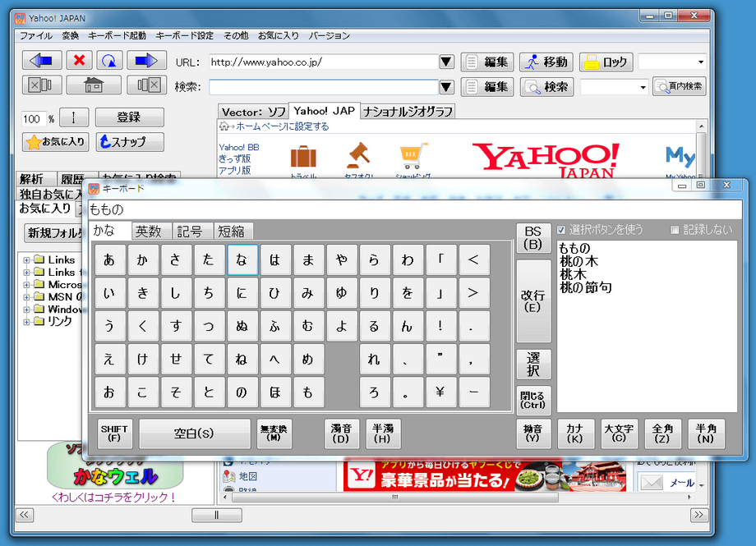756x546 pixels.
Task: Click the 地図 map icon in the page
Action: tap(229, 476)
